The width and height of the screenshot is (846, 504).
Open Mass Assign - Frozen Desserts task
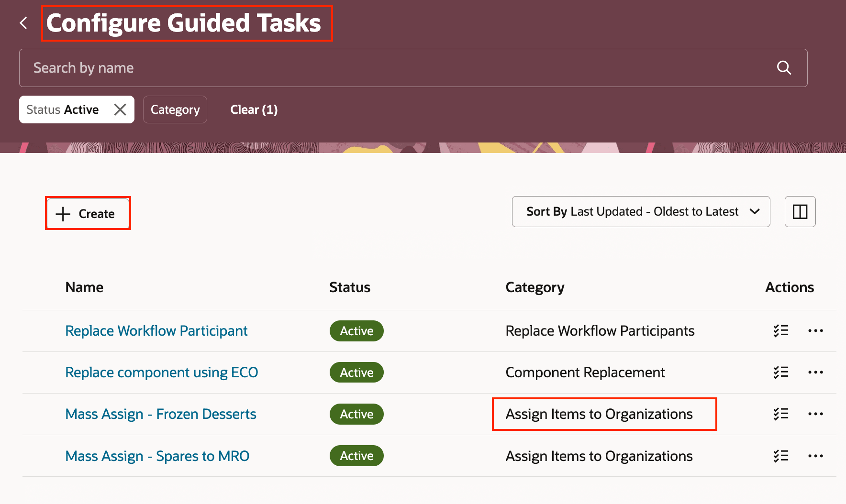tap(161, 414)
